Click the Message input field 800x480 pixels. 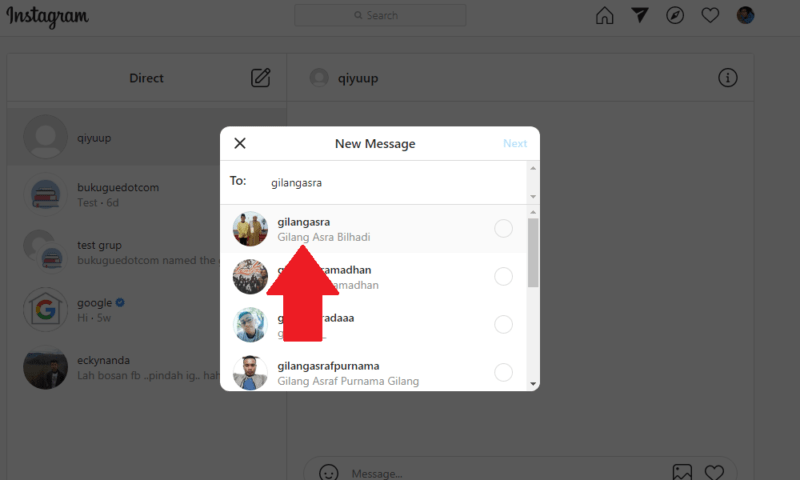click(x=505, y=473)
